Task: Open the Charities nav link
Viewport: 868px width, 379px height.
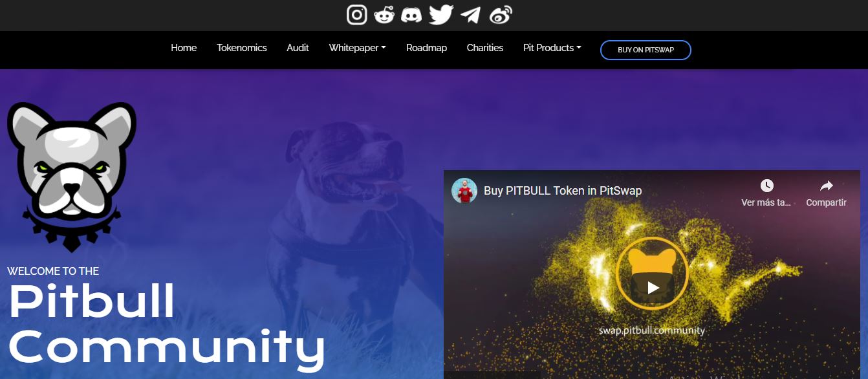Action: (485, 48)
